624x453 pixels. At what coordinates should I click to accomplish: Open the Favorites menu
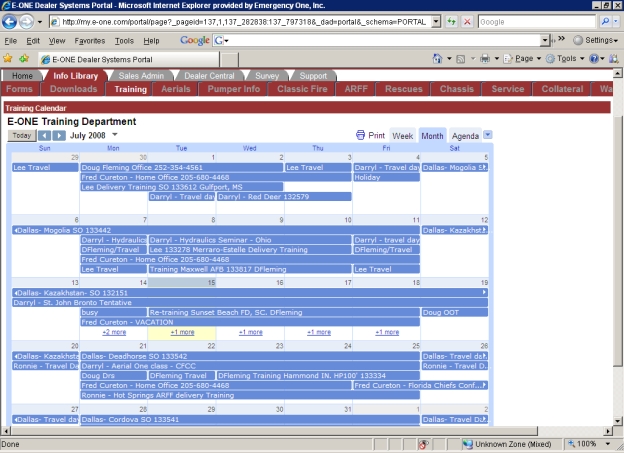click(x=90, y=41)
